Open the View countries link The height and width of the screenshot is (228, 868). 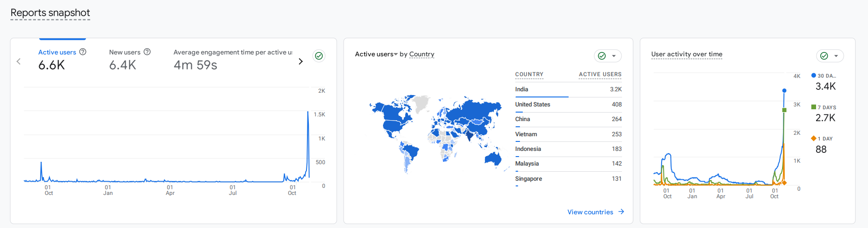click(590, 212)
